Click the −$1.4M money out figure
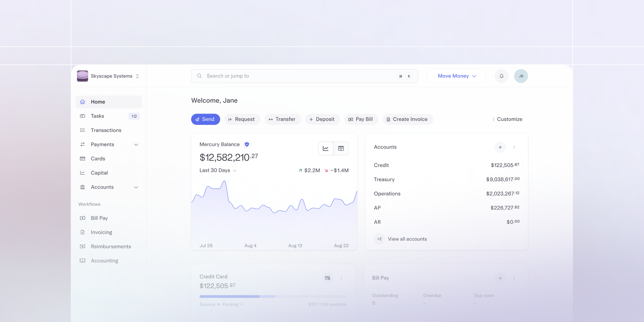The height and width of the screenshot is (322, 644). 337,170
